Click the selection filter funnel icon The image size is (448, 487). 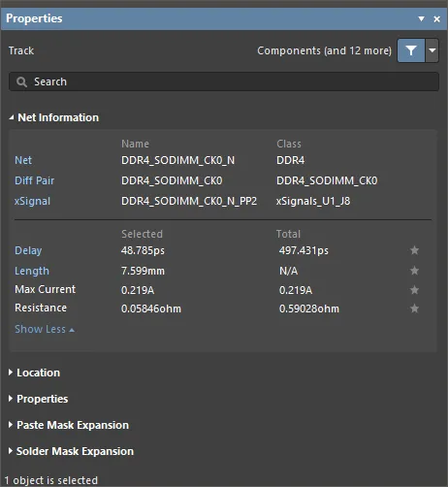(411, 50)
